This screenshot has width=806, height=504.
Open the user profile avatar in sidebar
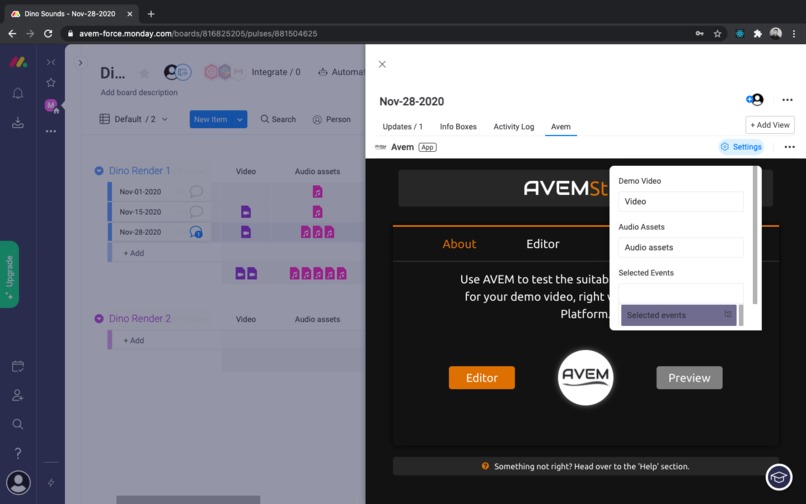(x=19, y=482)
